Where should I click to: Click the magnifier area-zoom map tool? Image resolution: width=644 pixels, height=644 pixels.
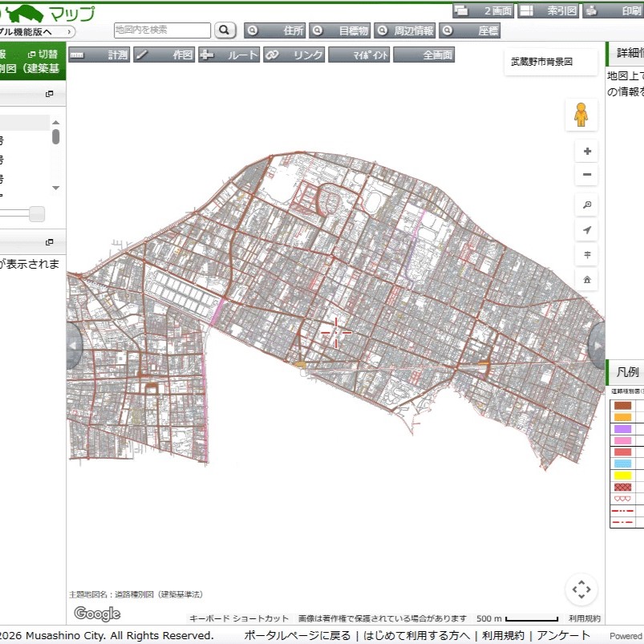pos(587,206)
